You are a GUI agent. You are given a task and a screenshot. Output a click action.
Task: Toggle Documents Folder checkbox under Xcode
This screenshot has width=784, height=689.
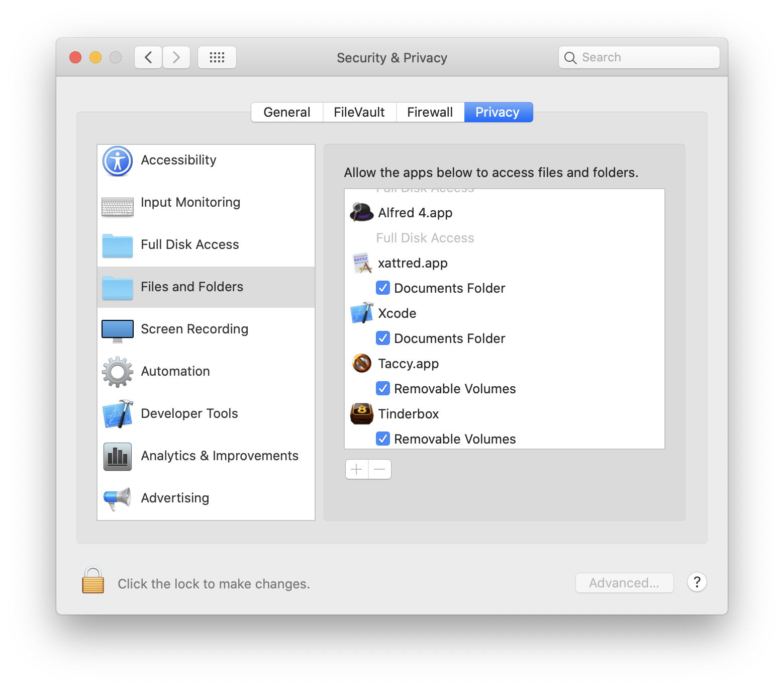click(383, 338)
